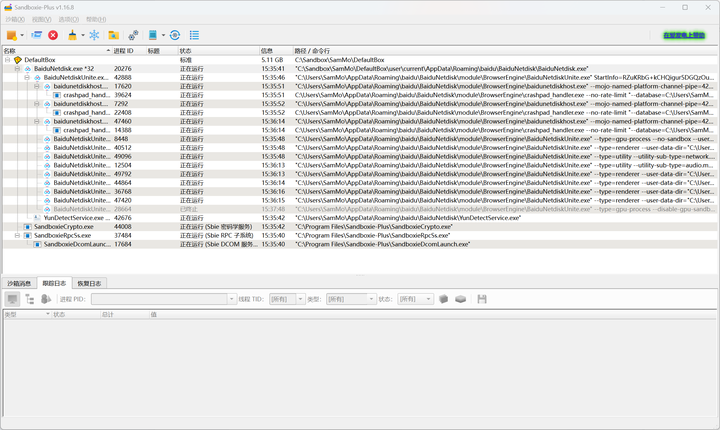The height and width of the screenshot is (430, 720).
Task: Open the 状态 filter dropdown in trace log
Action: click(x=415, y=299)
